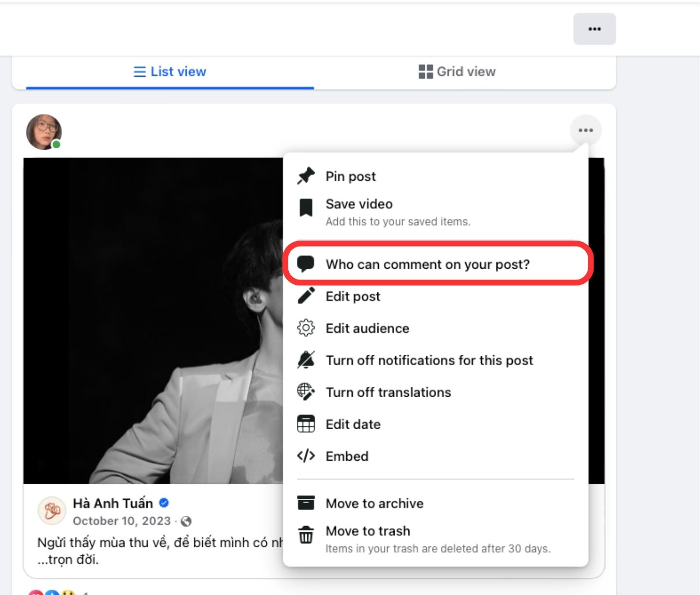Click the public globe icon beside October 10, 2023
This screenshot has height=595, width=700.
tap(186, 521)
